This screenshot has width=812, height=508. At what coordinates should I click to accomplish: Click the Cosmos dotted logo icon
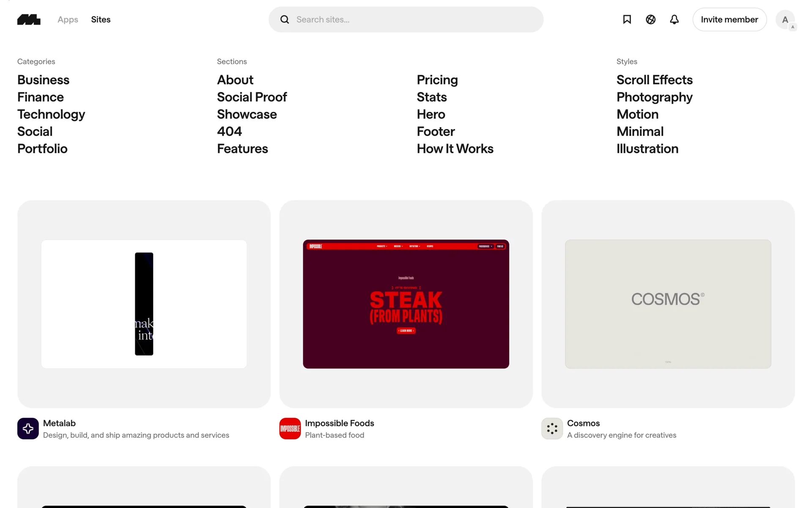pyautogui.click(x=552, y=428)
